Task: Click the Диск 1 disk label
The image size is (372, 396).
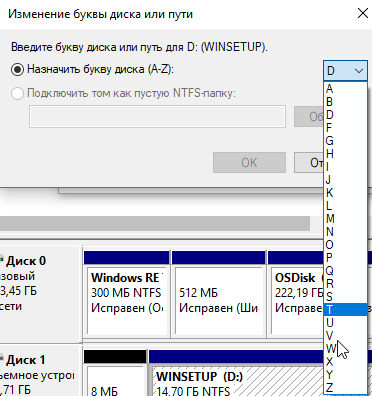Action: 26,360
